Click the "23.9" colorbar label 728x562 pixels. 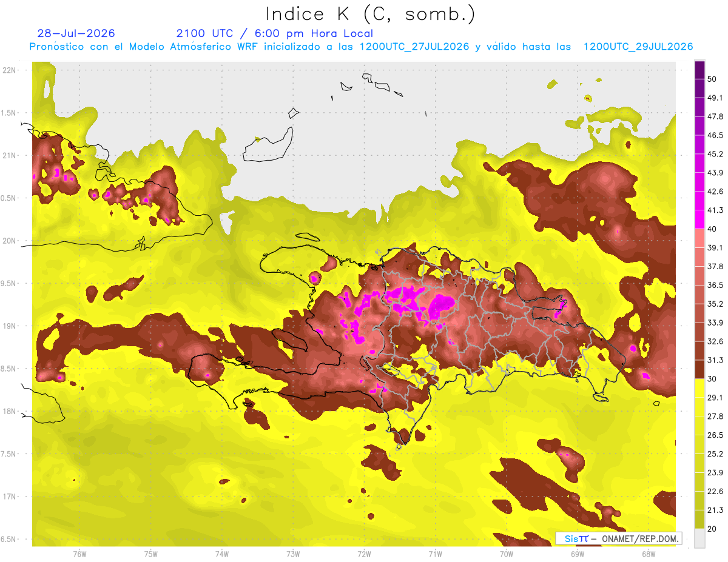[716, 473]
